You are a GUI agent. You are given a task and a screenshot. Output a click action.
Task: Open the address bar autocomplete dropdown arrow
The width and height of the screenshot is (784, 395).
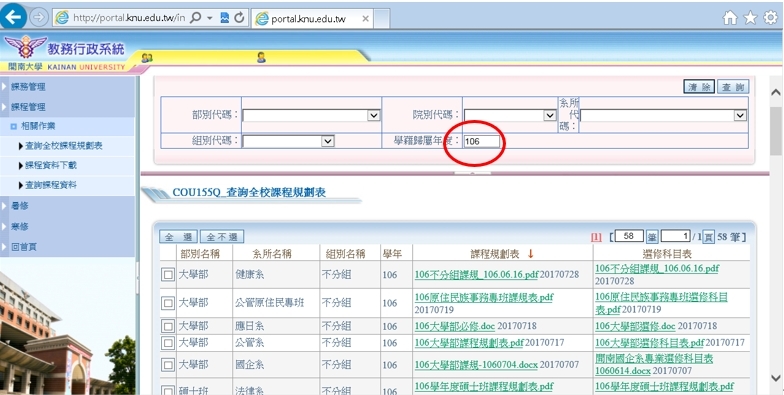pyautogui.click(x=210, y=18)
